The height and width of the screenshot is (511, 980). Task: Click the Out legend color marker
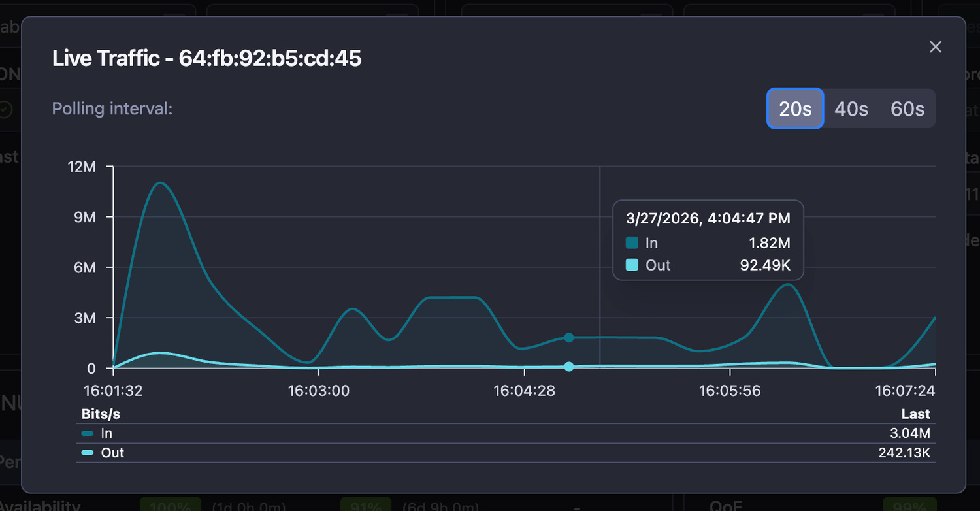point(88,453)
